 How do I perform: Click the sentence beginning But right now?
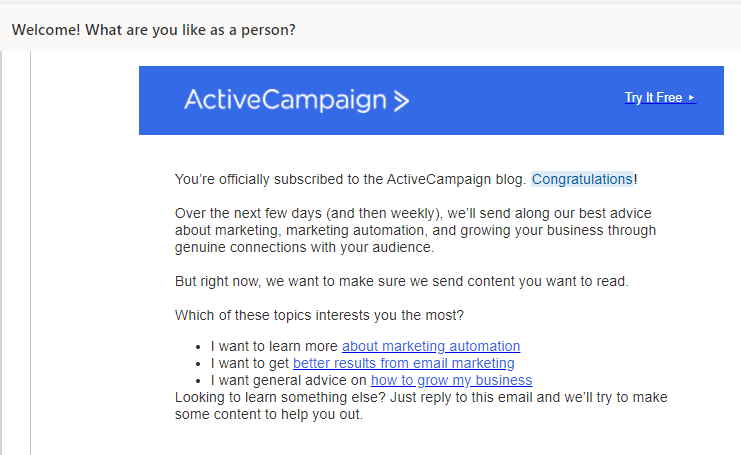402,281
